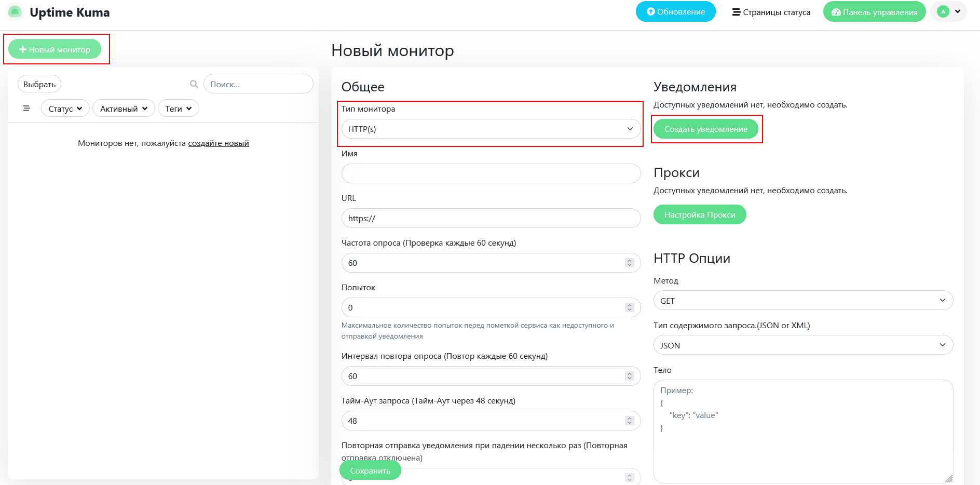Image resolution: width=980 pixels, height=485 pixels.
Task: Focus the Поиск search field
Action: click(x=258, y=84)
